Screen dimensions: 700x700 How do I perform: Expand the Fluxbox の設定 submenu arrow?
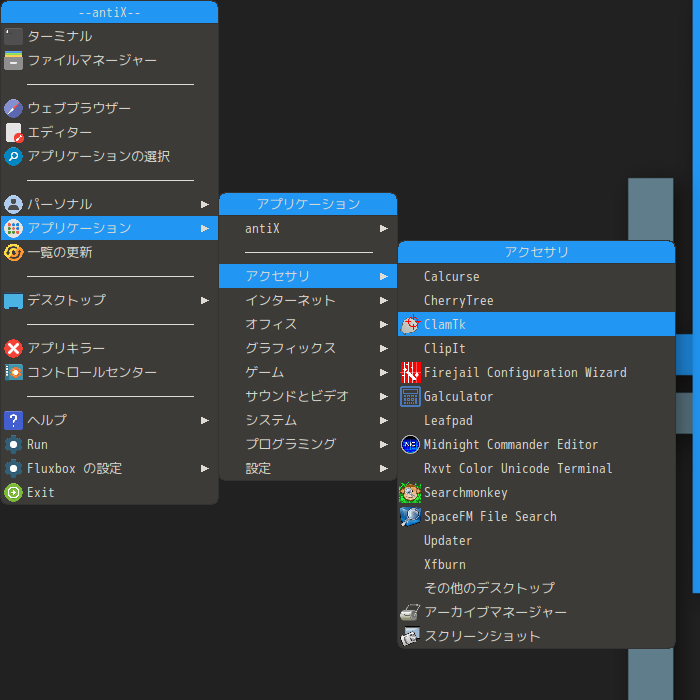point(205,468)
